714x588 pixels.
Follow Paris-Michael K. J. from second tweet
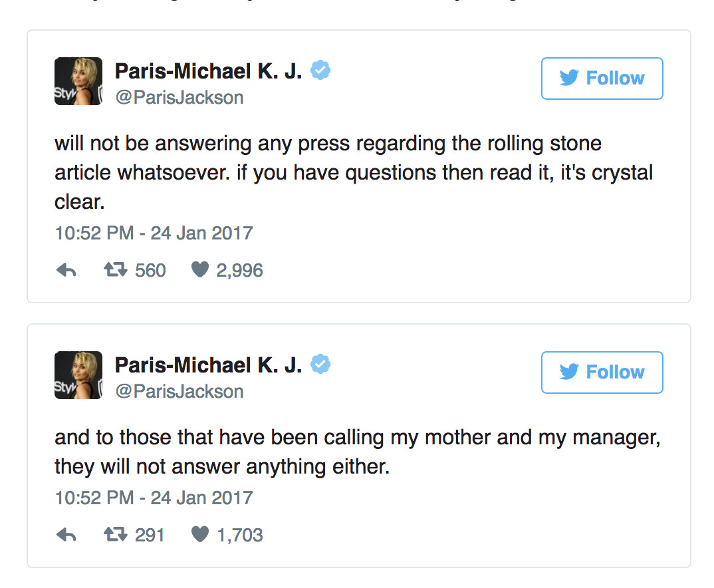602,372
